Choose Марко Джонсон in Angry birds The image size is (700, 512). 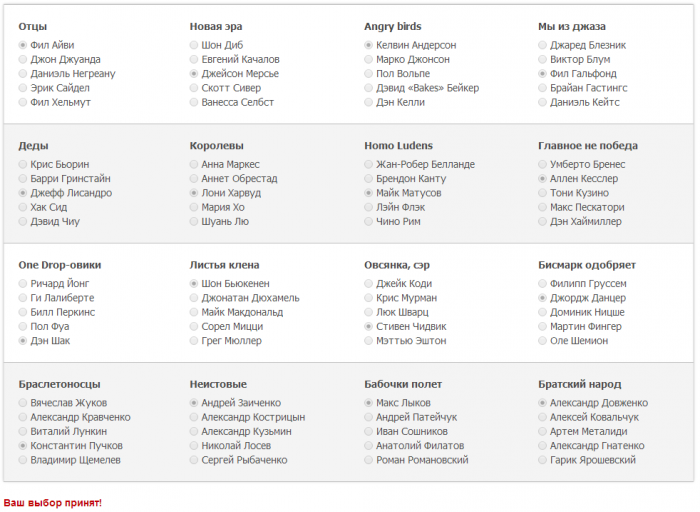(x=369, y=60)
